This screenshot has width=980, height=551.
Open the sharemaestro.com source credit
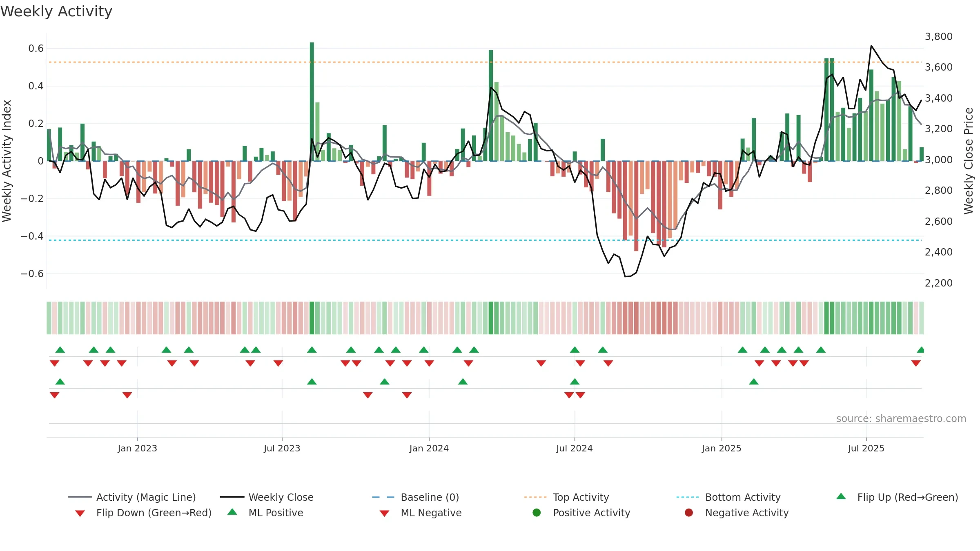pyautogui.click(x=901, y=418)
